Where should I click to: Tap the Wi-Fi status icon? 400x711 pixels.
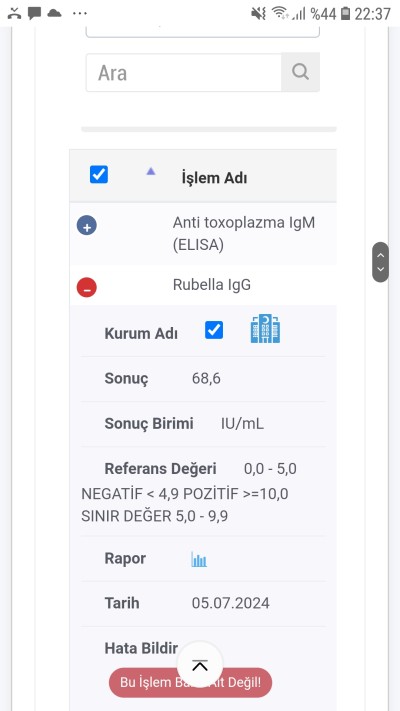point(280,14)
